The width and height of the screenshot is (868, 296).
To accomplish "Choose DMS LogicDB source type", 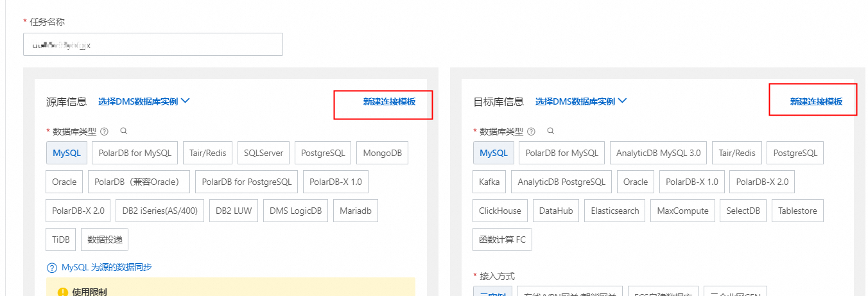I will coord(296,211).
